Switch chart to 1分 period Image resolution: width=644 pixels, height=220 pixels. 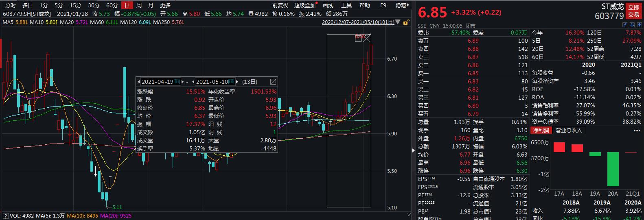point(44,5)
